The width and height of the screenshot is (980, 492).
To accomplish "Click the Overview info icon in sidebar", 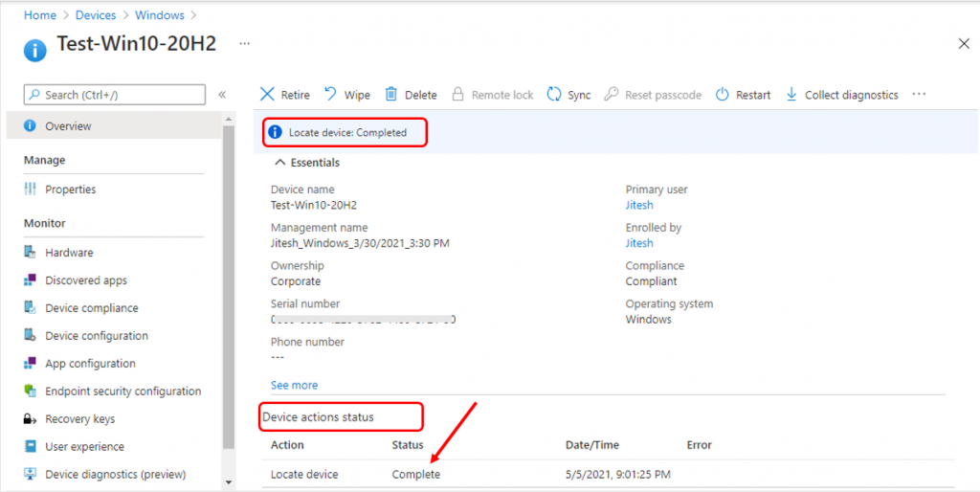I will [x=30, y=125].
